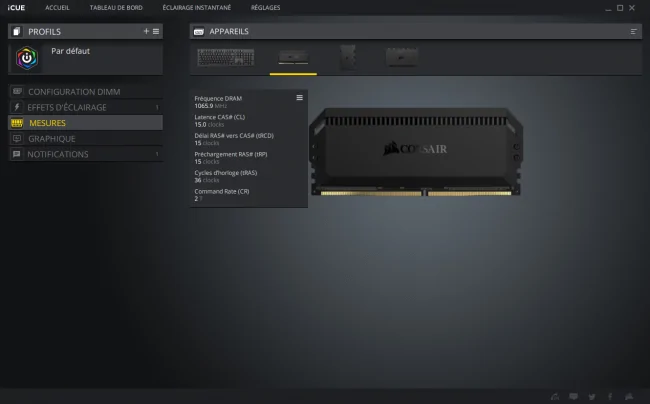Open the measurements widget hamburger menu
Viewport: 650px width, 404px height.
coord(299,98)
